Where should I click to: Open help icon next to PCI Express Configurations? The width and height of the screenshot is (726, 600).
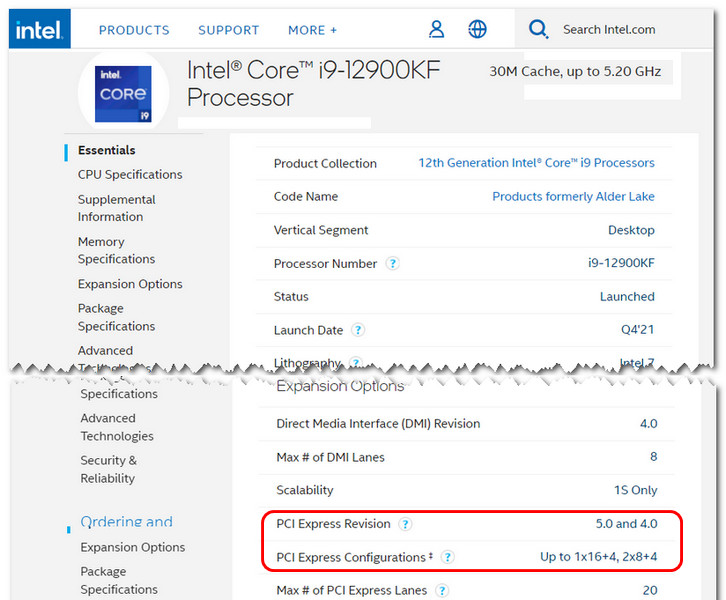(x=447, y=557)
